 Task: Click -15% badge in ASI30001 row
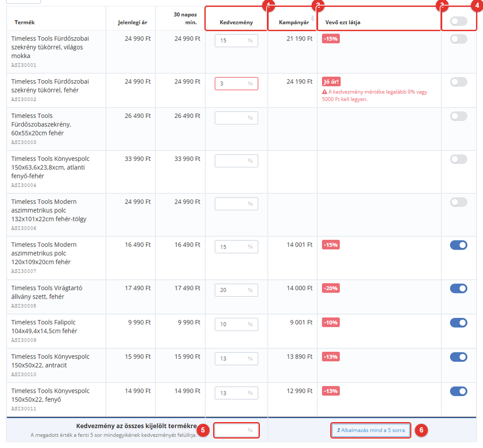(331, 39)
